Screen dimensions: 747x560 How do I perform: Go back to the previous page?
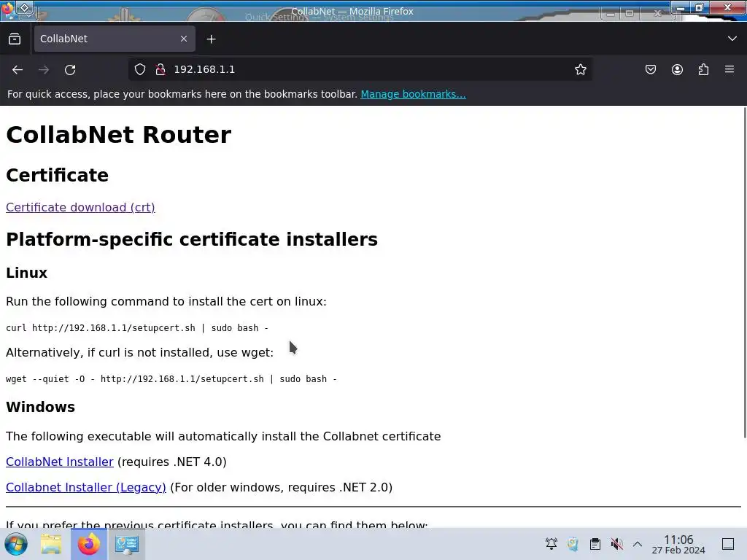click(18, 69)
